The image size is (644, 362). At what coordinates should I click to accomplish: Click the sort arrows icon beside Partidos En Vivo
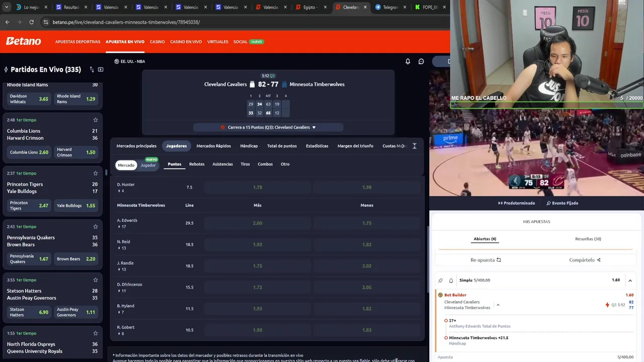click(x=92, y=69)
